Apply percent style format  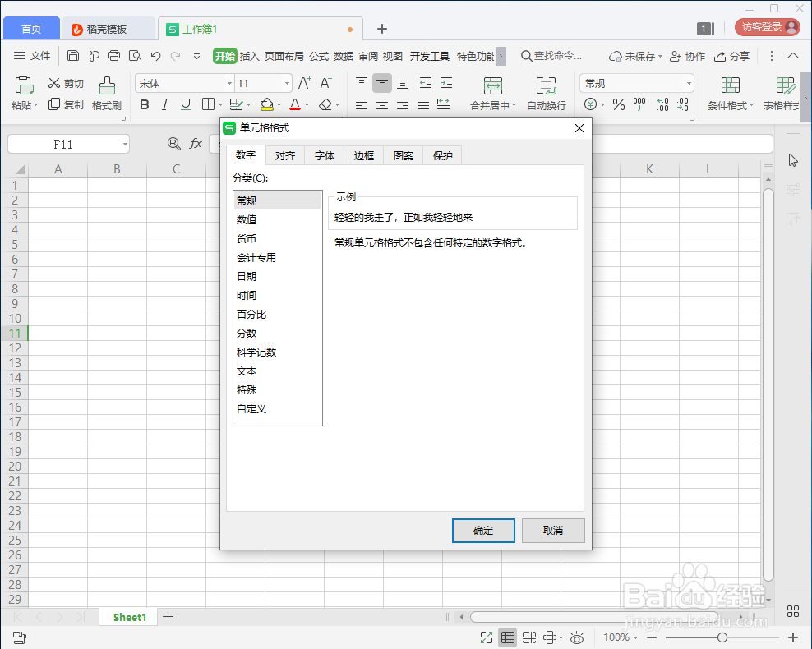[x=618, y=104]
